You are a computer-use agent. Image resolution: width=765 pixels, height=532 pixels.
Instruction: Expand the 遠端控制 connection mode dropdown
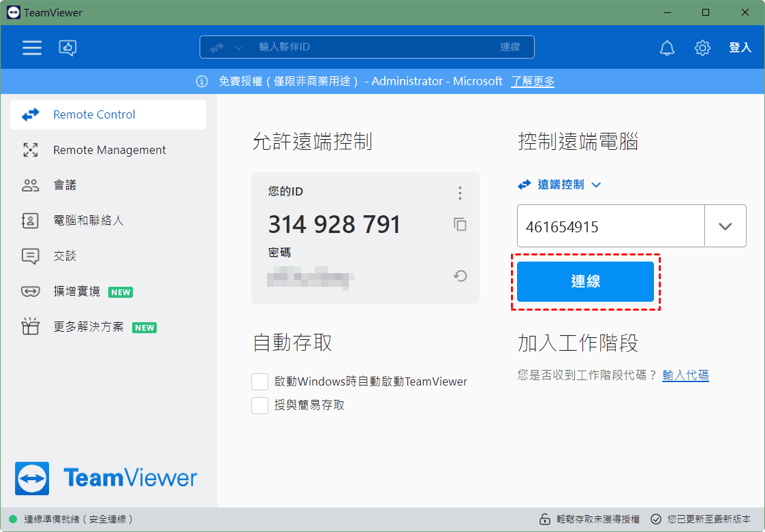[596, 185]
